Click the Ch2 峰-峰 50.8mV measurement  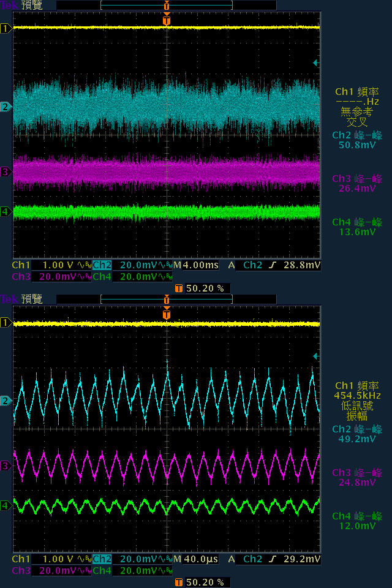(x=357, y=140)
